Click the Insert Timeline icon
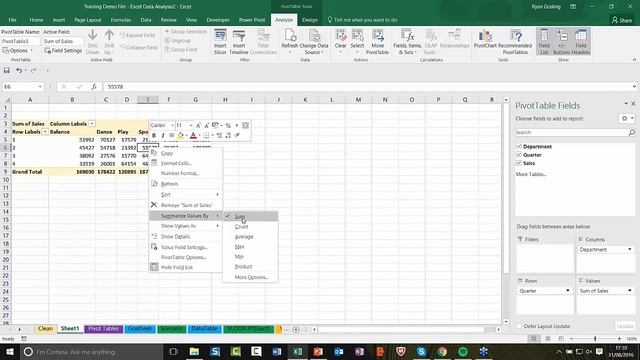640x360 pixels. click(239, 42)
